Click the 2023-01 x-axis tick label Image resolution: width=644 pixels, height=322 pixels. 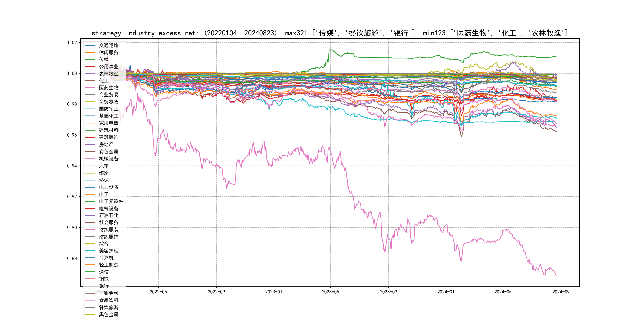274,292
